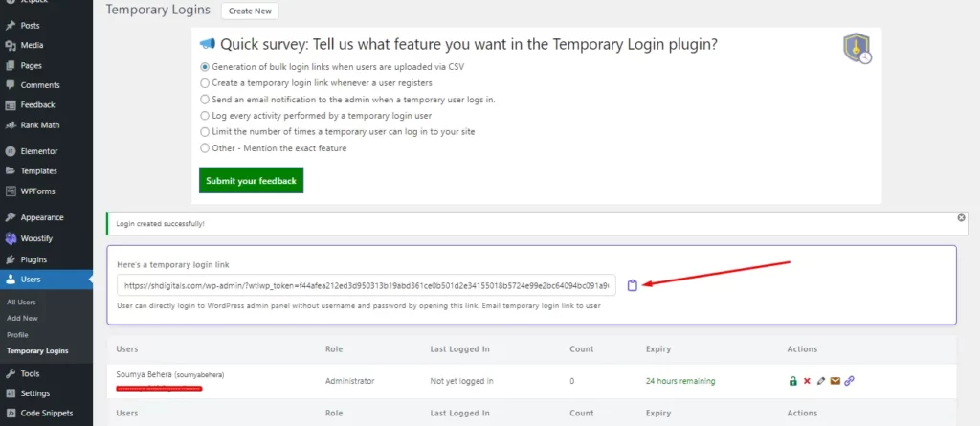Click the Media library icon in sidebar

(10, 46)
